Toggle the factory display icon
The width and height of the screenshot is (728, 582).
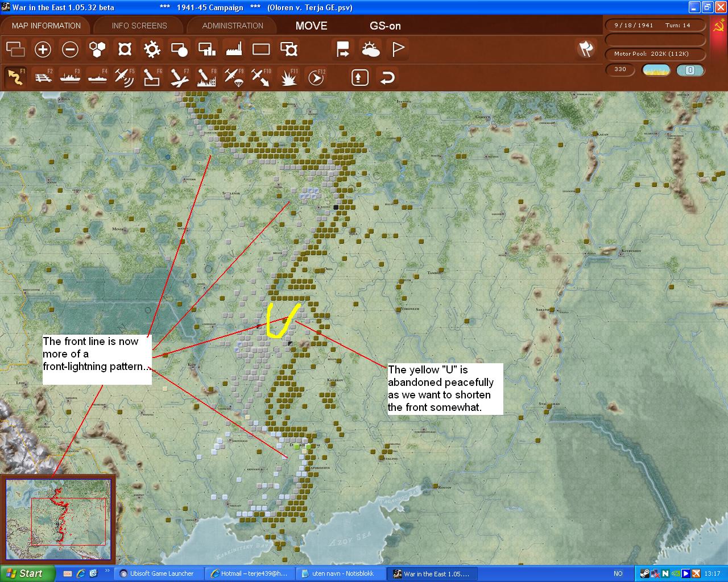234,49
